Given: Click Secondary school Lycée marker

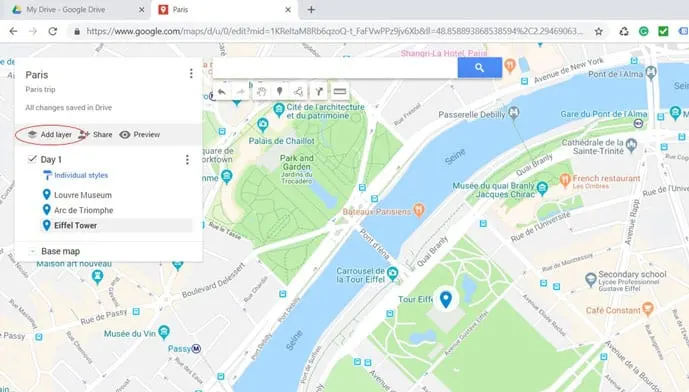Looking at the screenshot, I should tap(591, 279).
